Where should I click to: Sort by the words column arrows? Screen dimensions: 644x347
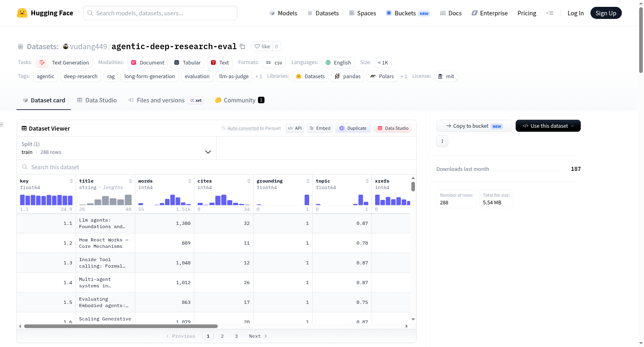tap(190, 181)
